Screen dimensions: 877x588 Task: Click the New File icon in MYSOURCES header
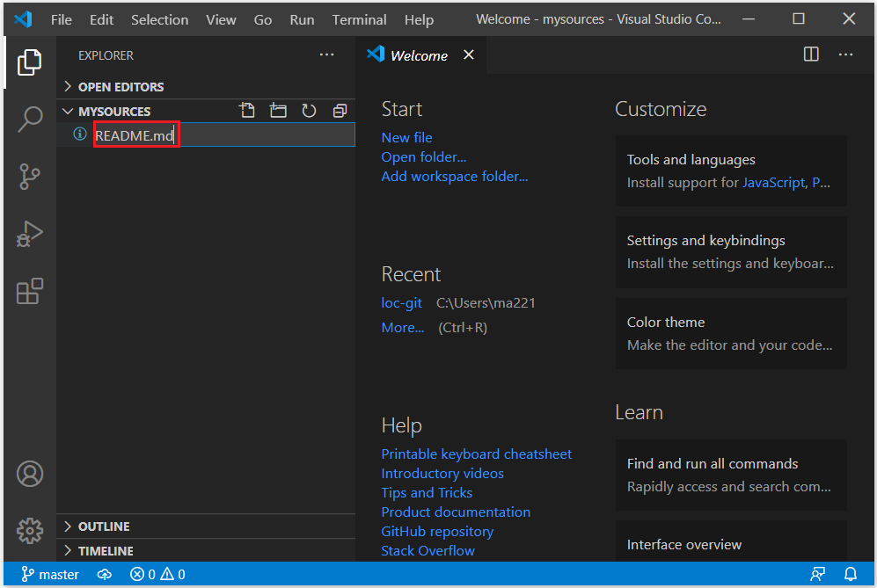point(247,111)
